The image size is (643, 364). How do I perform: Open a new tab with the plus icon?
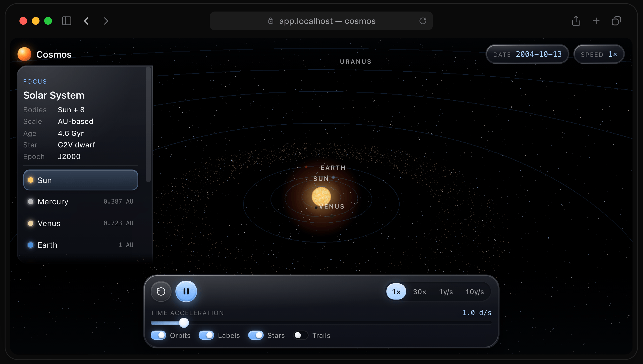coord(596,21)
